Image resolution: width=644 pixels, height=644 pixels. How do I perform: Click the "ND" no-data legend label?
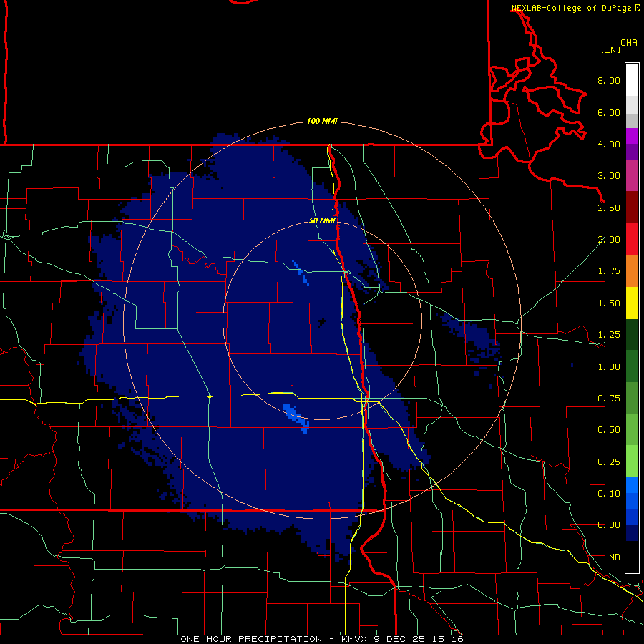click(x=615, y=557)
